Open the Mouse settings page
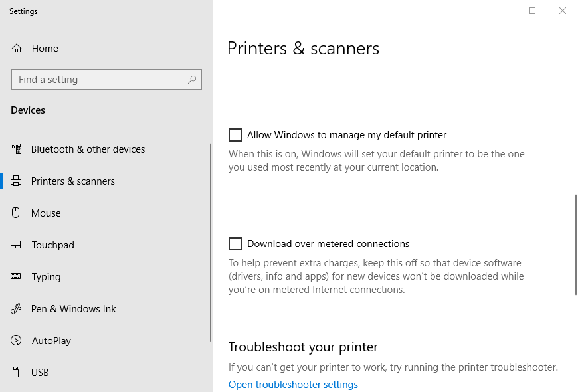 pyautogui.click(x=46, y=213)
